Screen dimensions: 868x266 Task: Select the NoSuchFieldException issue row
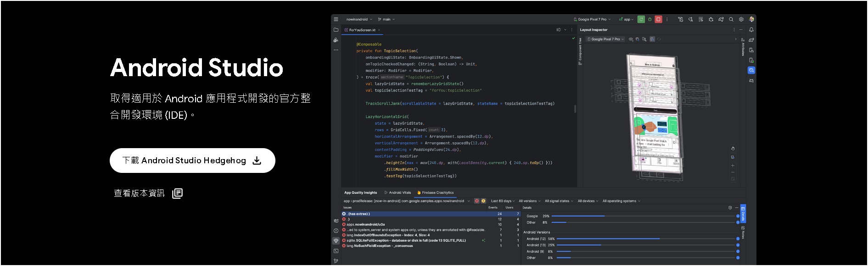[x=431, y=246]
